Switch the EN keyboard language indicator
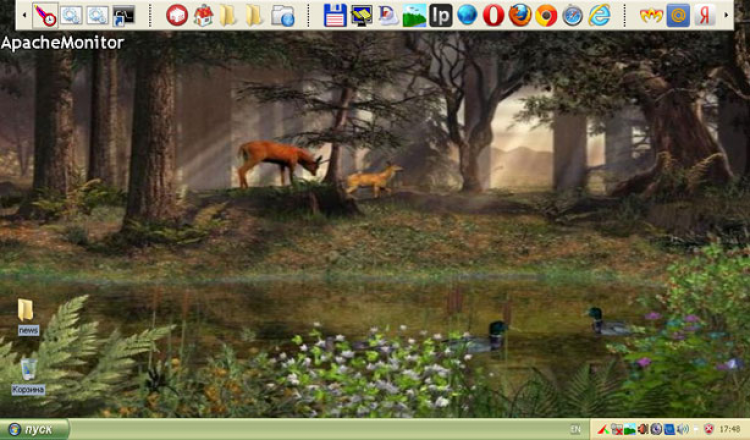 click(x=575, y=429)
